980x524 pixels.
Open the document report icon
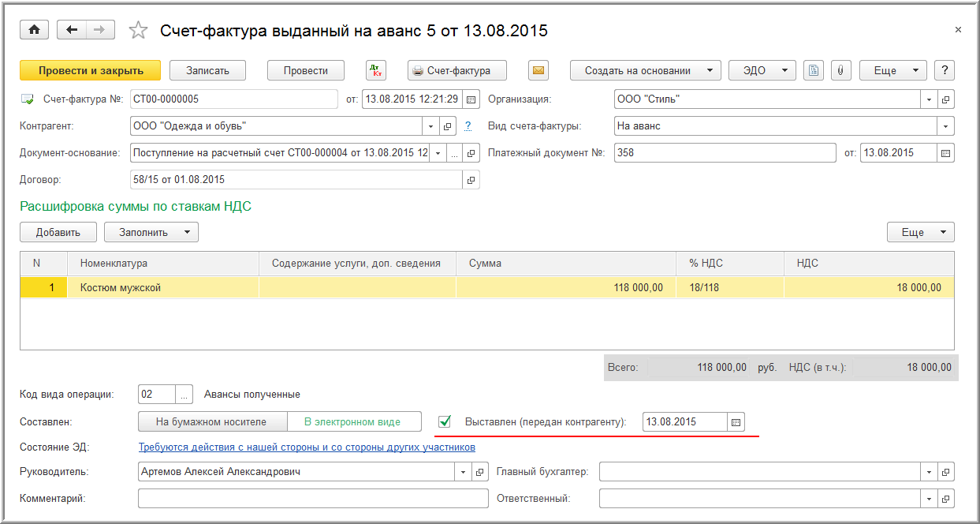tap(813, 70)
